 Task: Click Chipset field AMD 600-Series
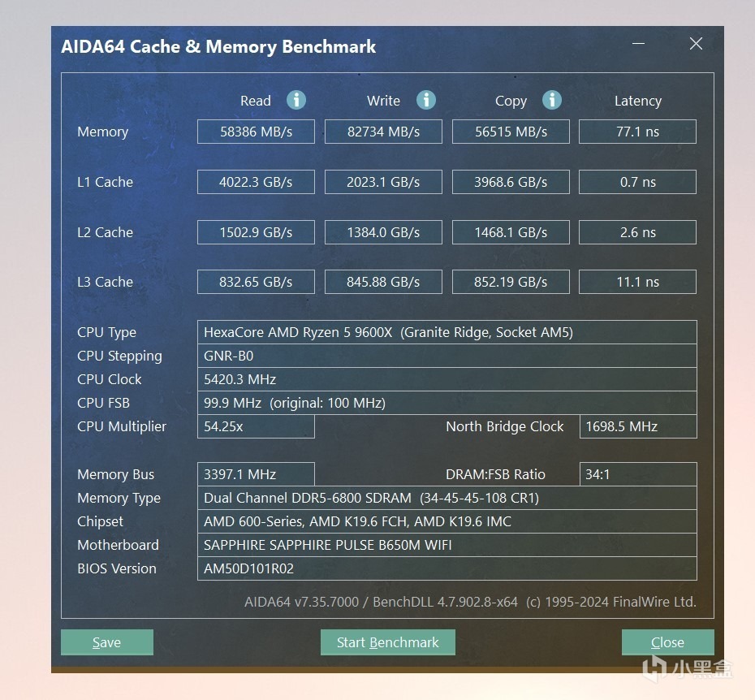pyautogui.click(x=447, y=521)
